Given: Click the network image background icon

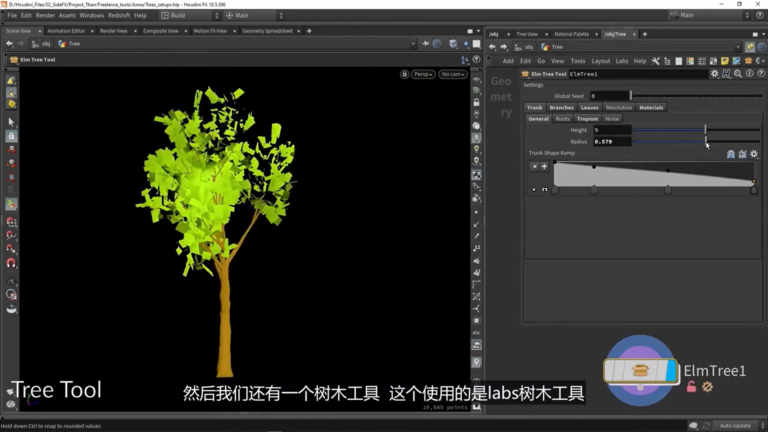Looking at the screenshot, I should pos(736,61).
